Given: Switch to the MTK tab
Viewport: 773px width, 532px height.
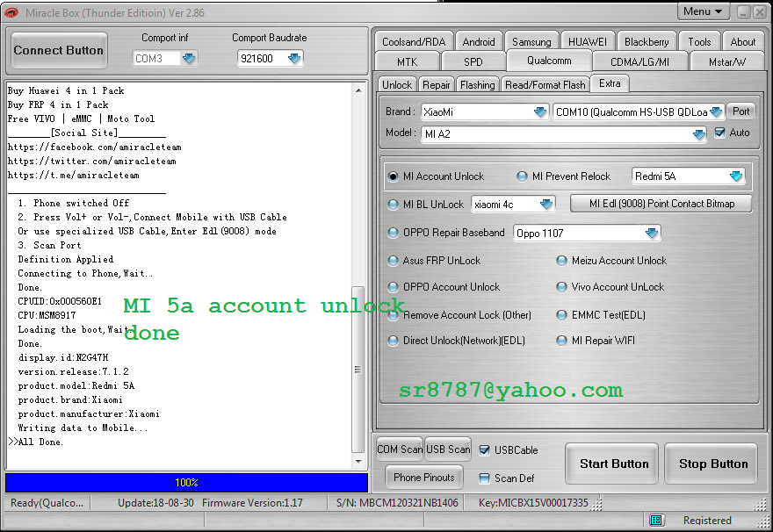Looking at the screenshot, I should pos(408,62).
